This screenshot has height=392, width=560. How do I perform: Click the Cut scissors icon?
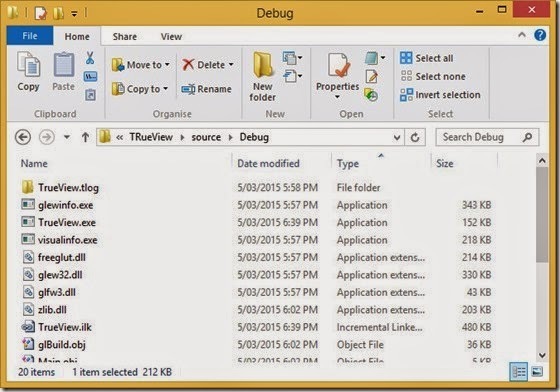tap(90, 58)
